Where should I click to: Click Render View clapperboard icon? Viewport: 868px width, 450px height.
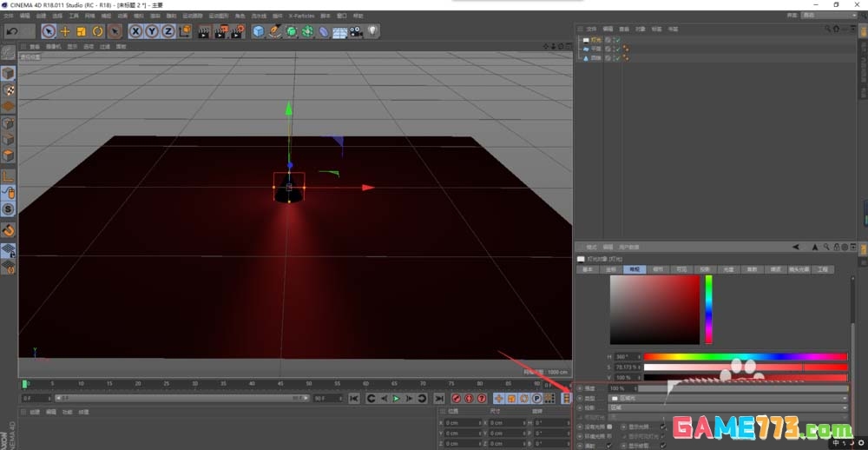(205, 31)
